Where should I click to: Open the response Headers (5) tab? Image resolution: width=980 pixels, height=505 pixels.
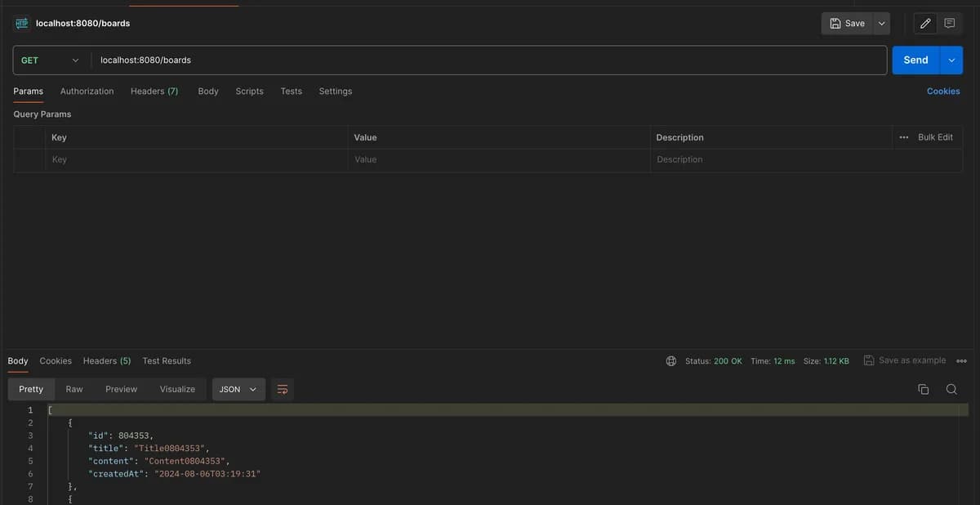[107, 361]
